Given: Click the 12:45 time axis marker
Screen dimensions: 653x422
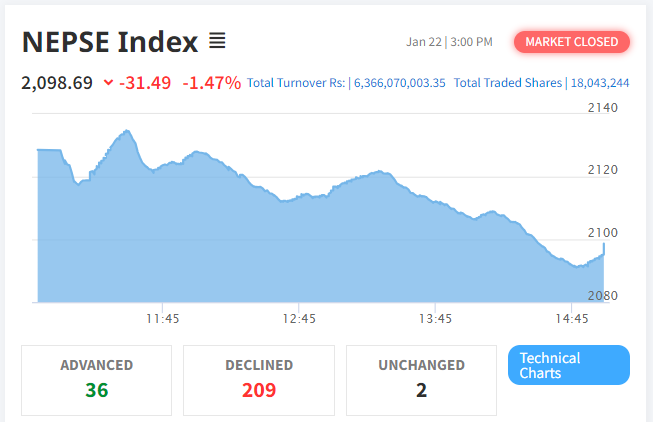Looking at the screenshot, I should pyautogui.click(x=299, y=319).
